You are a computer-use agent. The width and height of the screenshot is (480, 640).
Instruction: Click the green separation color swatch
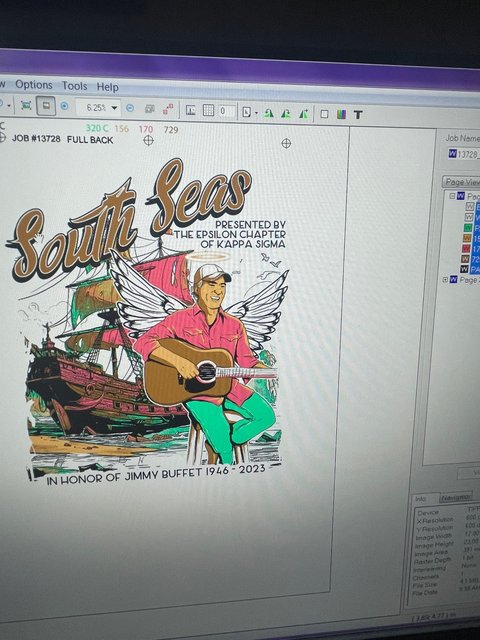[x=468, y=227]
